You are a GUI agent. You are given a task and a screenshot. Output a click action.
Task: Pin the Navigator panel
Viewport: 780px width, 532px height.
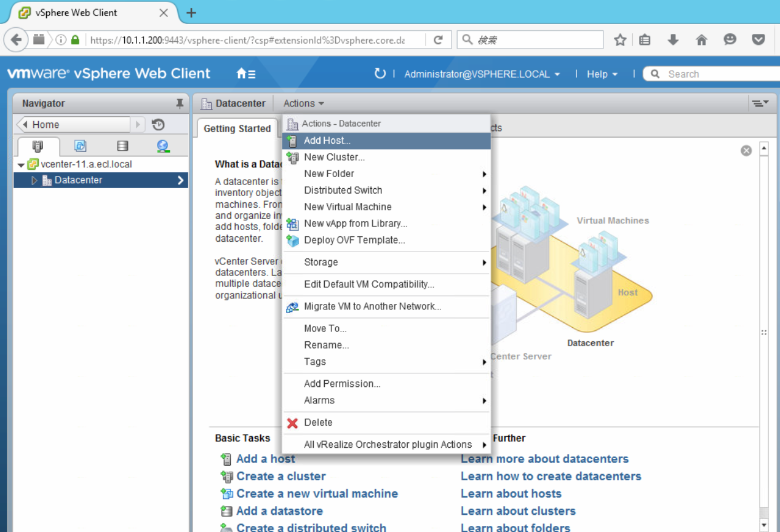tap(179, 103)
